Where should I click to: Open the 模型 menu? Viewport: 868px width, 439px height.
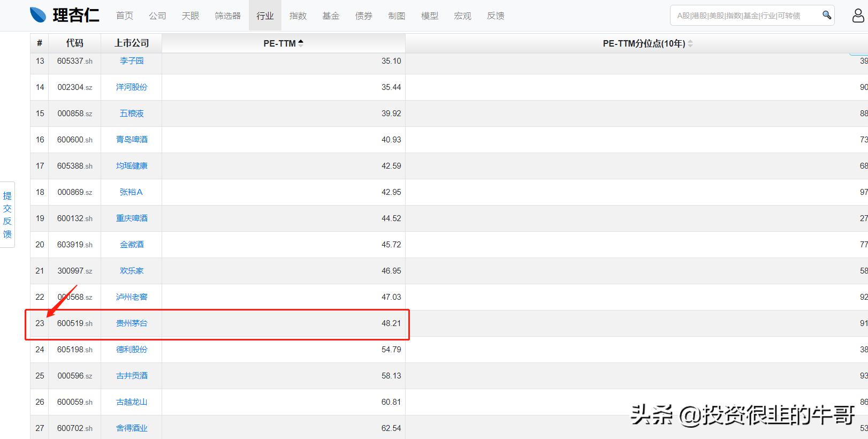pos(430,16)
